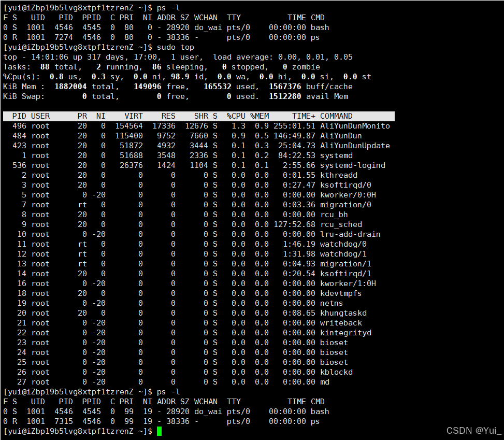This screenshot has height=440, width=504.
Task: Select TIME+ value 127:52.68
Action: point(294,224)
